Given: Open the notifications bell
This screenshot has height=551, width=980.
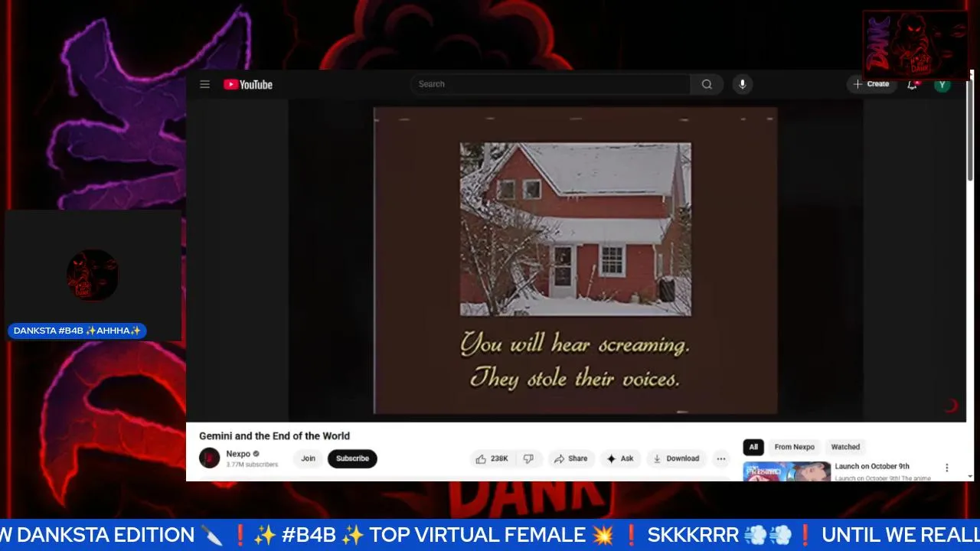Looking at the screenshot, I should (912, 84).
